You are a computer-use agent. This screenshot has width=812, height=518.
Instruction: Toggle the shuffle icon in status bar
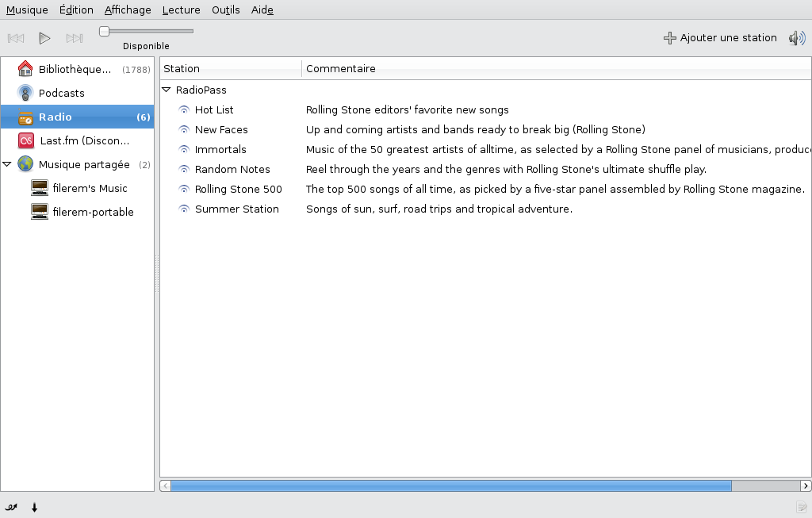(11, 508)
